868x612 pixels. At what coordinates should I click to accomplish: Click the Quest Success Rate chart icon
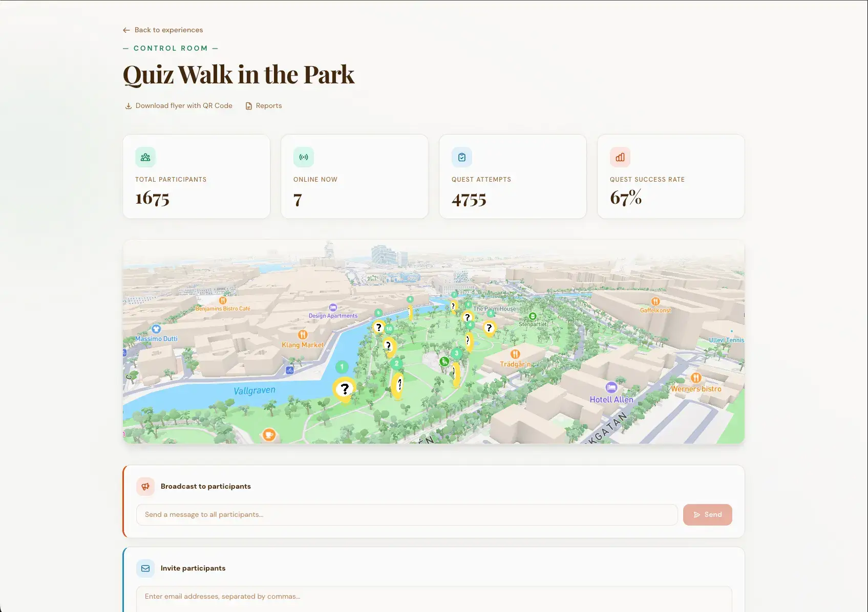pos(620,158)
